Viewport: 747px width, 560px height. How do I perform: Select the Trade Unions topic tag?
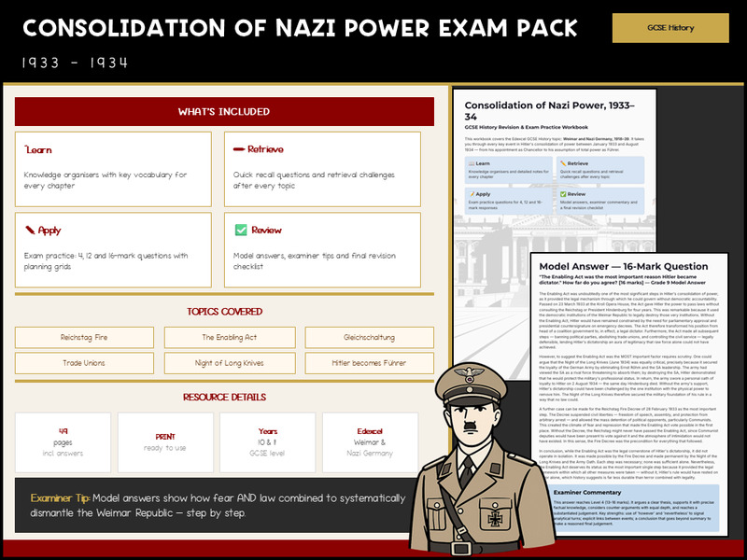pos(84,363)
